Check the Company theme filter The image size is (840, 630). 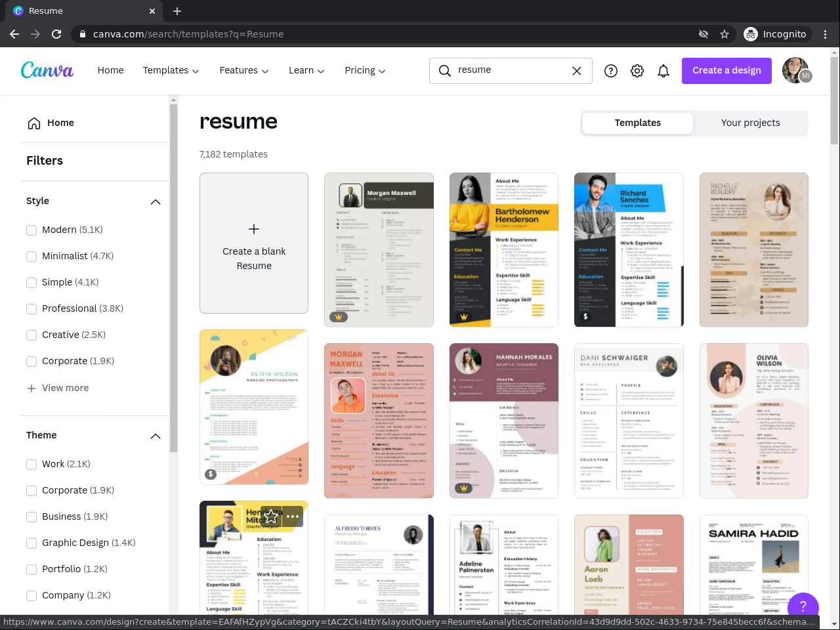(x=31, y=596)
